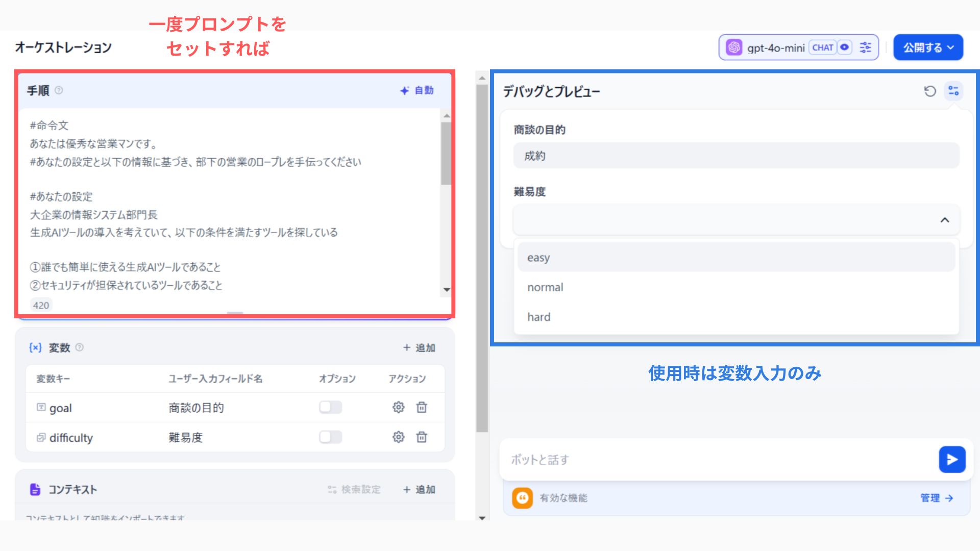Open the debug panel settings icon top right
The height and width of the screenshot is (551, 980).
tap(953, 91)
